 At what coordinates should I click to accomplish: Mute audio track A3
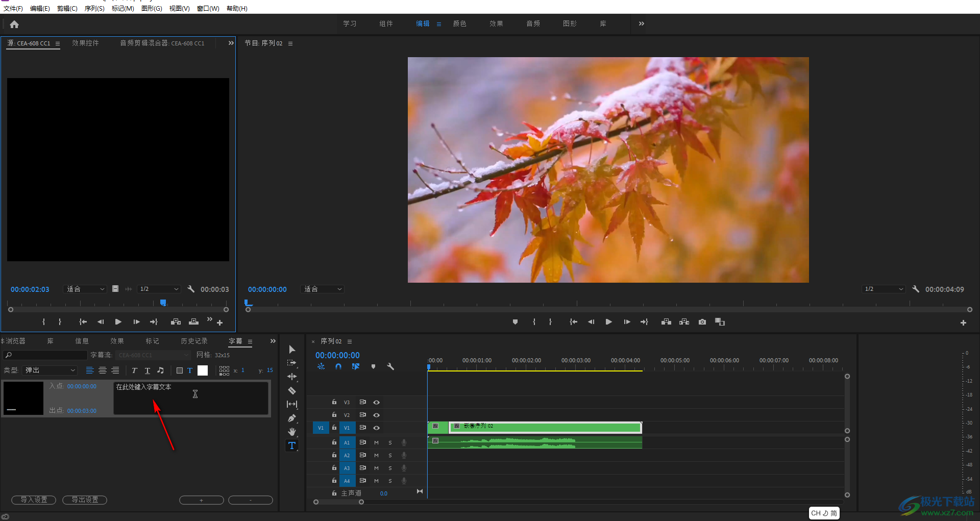coord(376,468)
